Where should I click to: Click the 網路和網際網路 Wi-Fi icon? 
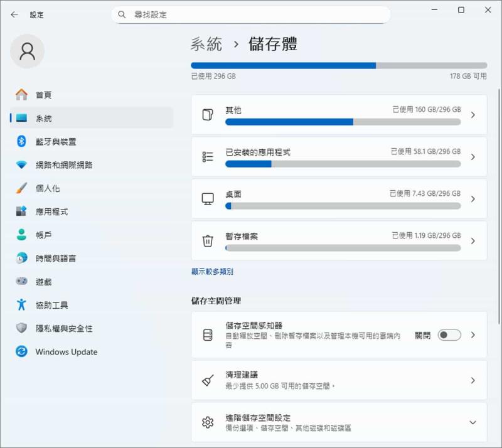tap(21, 165)
